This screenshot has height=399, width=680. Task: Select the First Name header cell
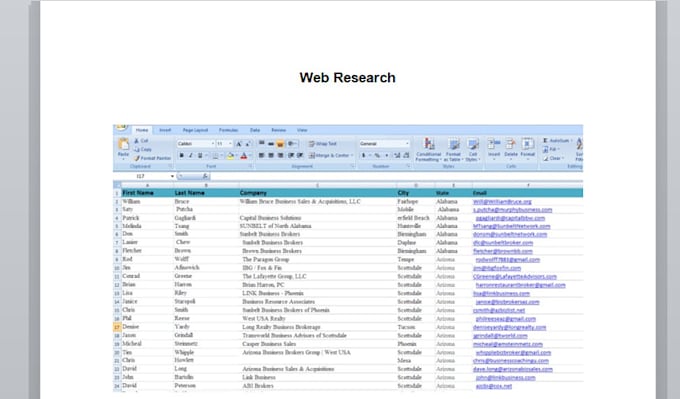pyautogui.click(x=147, y=193)
